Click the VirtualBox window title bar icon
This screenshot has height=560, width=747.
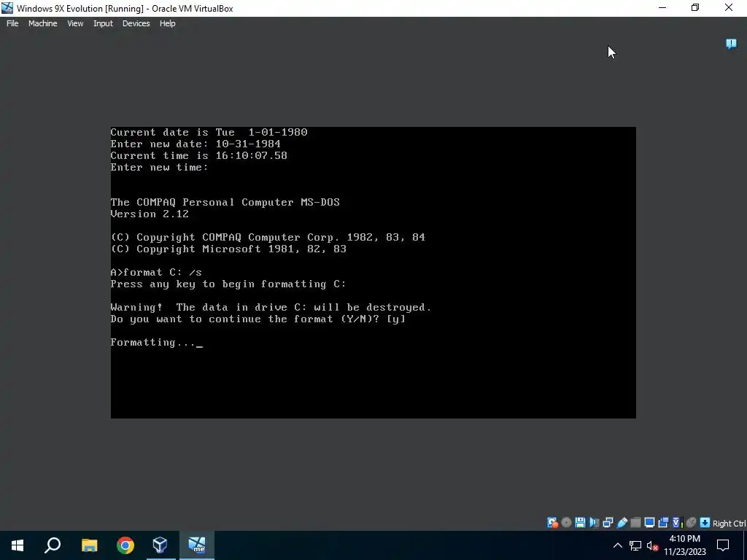7,8
